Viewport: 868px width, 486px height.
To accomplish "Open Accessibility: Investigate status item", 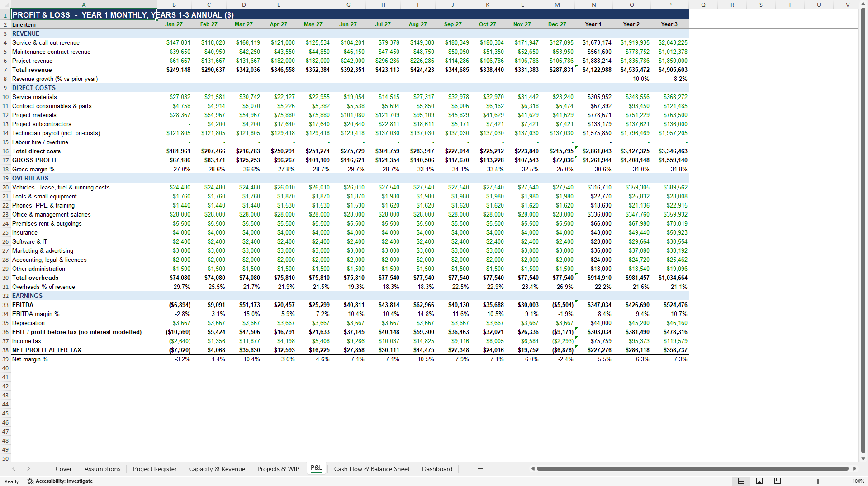I will (60, 481).
